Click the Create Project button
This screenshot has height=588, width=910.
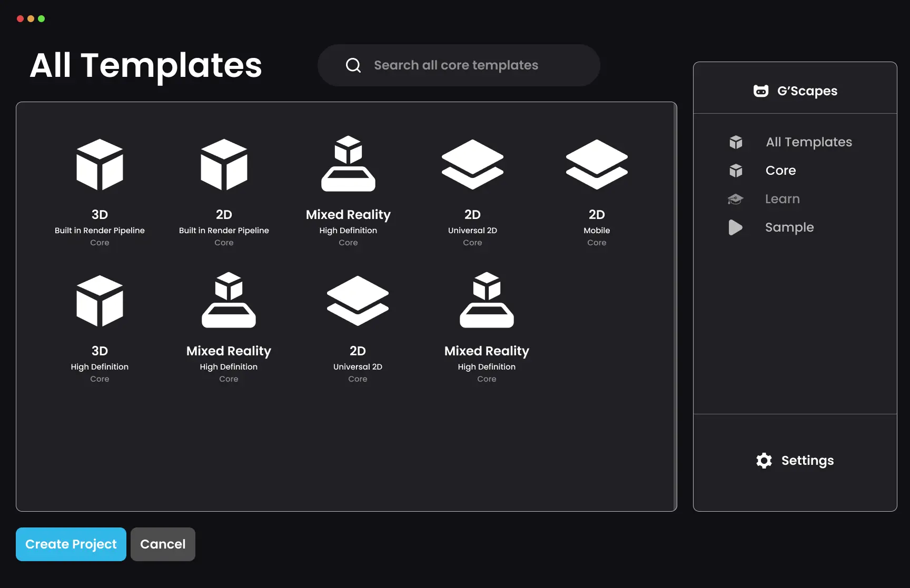71,544
